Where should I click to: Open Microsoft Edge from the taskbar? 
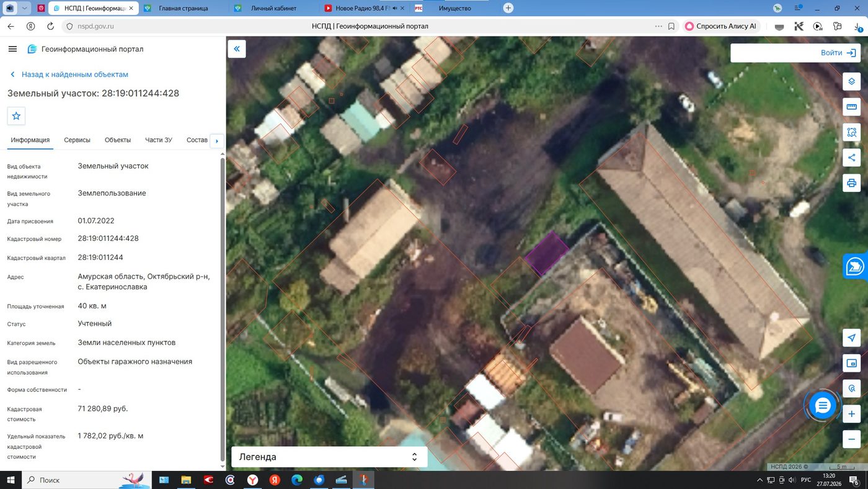297,480
